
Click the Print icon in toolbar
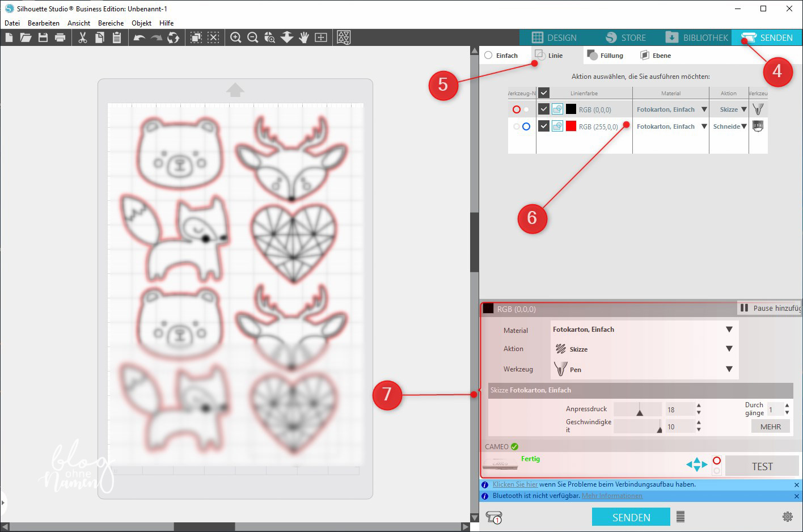pyautogui.click(x=60, y=37)
